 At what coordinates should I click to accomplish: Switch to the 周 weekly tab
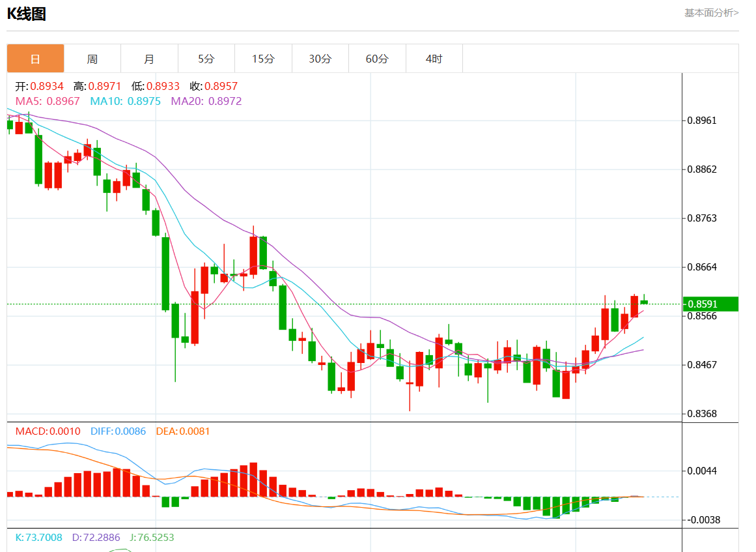(92, 59)
